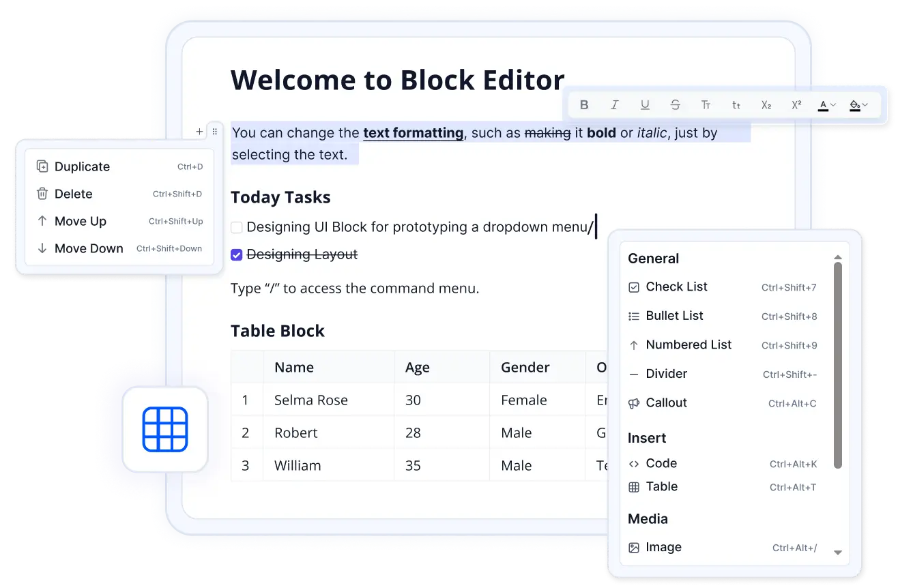Select Delete from the block context menu
Screen dimensions: 898x588
(73, 194)
